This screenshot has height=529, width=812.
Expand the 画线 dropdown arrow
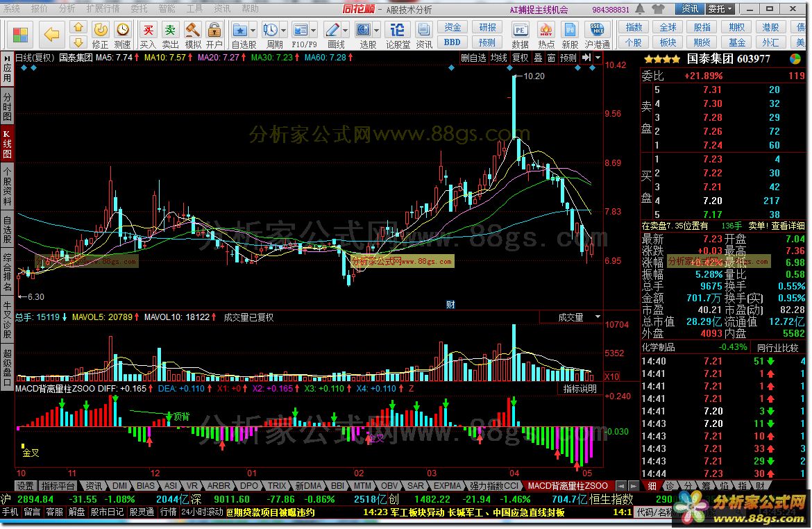click(x=346, y=30)
